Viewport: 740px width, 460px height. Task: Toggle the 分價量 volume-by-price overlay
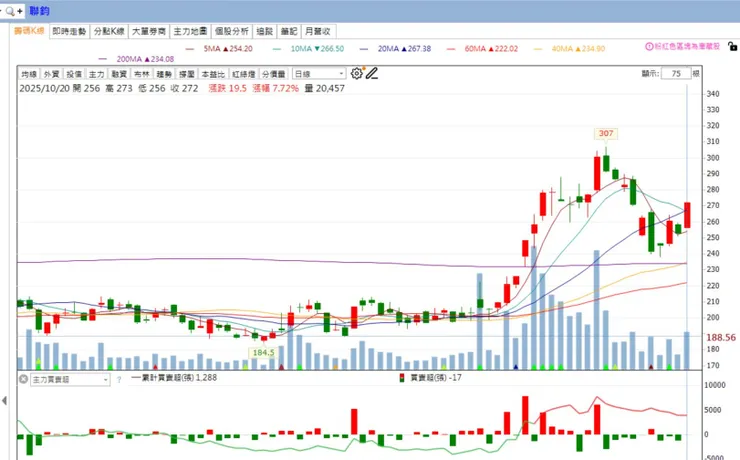(274, 74)
